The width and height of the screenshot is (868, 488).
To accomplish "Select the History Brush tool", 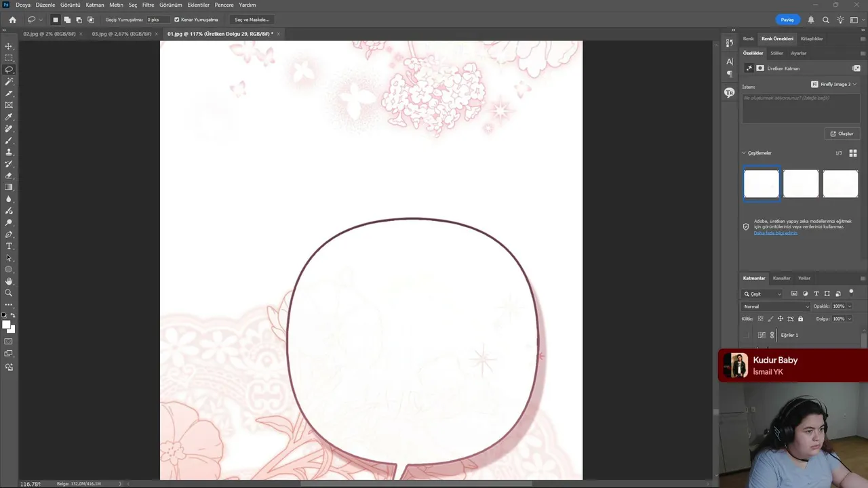I will (x=9, y=163).
